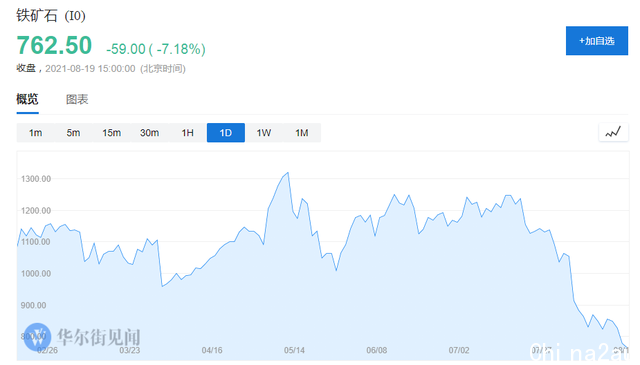640x365 pixels.
Task: Click the +加自选 add to watchlist button
Action: click(597, 41)
